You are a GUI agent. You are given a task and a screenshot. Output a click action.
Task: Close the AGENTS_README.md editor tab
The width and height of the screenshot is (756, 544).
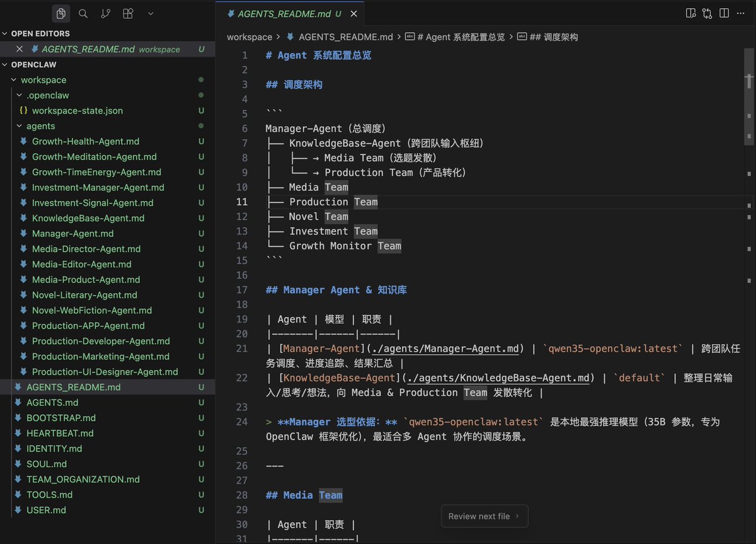(354, 14)
